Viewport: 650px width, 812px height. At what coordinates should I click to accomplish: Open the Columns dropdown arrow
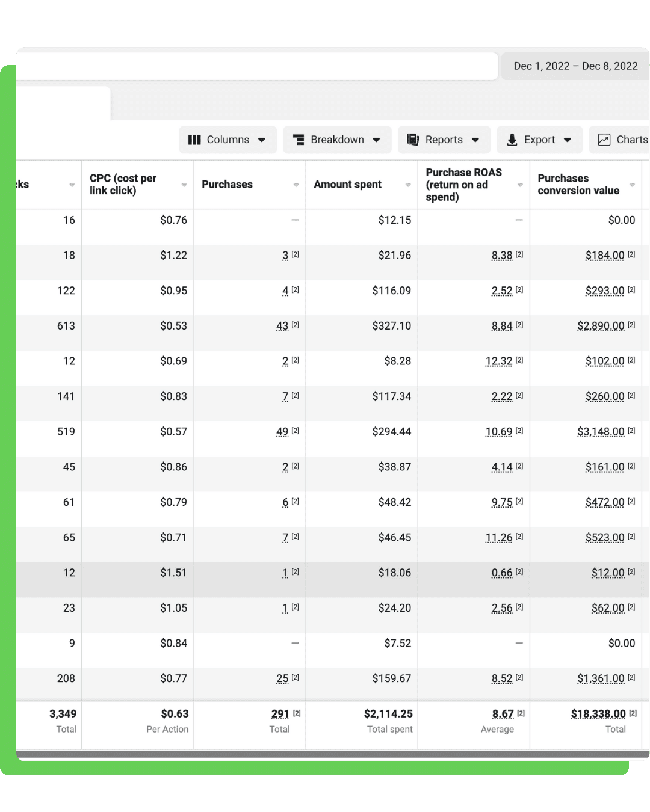coord(262,140)
